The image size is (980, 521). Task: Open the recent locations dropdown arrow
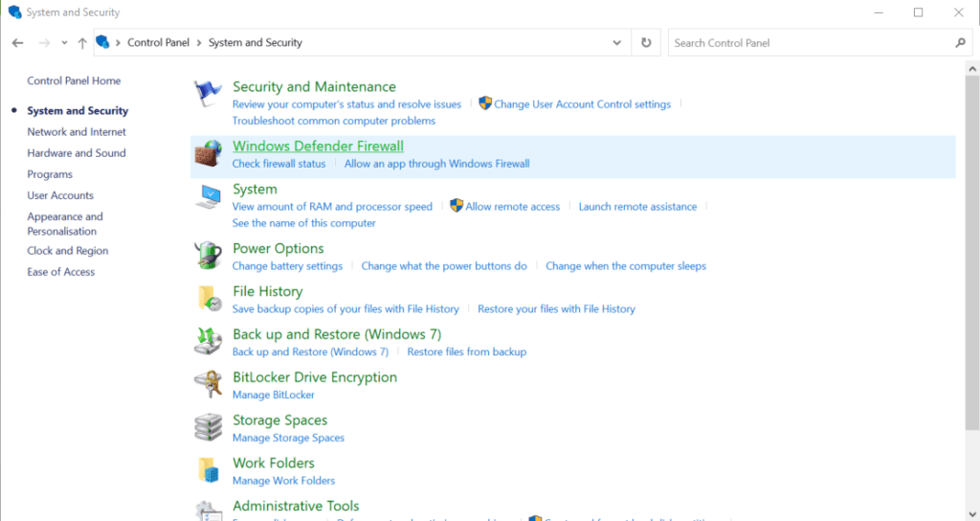click(x=64, y=43)
